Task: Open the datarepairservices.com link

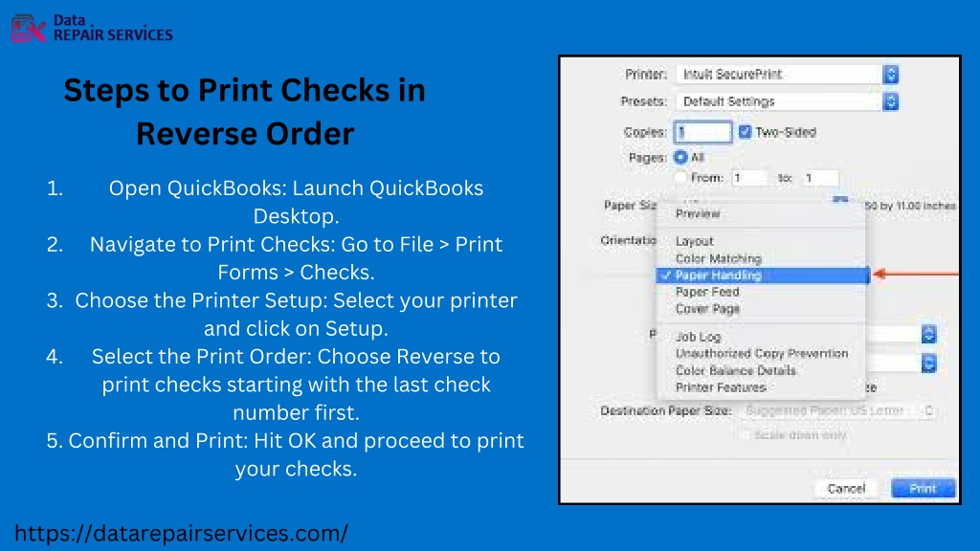Action: click(x=181, y=533)
